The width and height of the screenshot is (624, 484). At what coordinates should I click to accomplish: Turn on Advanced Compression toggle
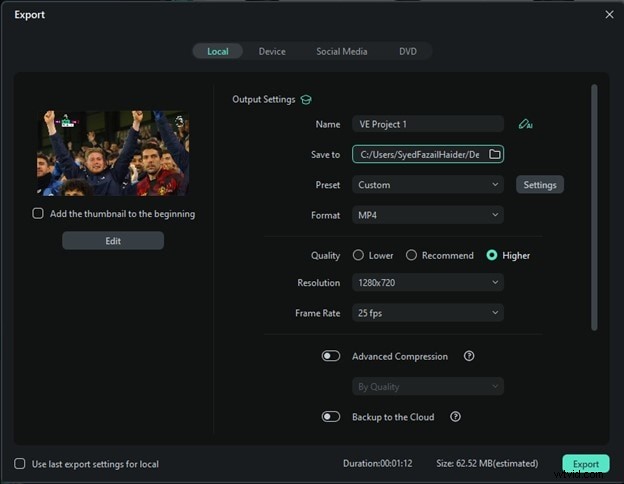pyautogui.click(x=331, y=356)
